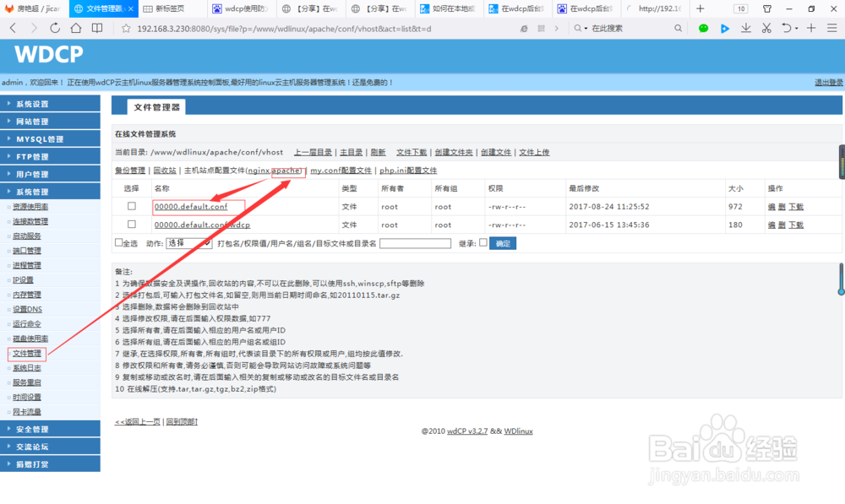This screenshot has width=845, height=504.
Task: Click 上一层目录 parent directory link
Action: pyautogui.click(x=313, y=153)
